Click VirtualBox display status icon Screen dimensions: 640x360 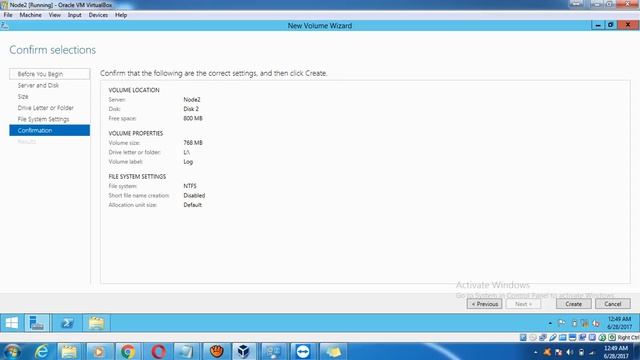573,338
